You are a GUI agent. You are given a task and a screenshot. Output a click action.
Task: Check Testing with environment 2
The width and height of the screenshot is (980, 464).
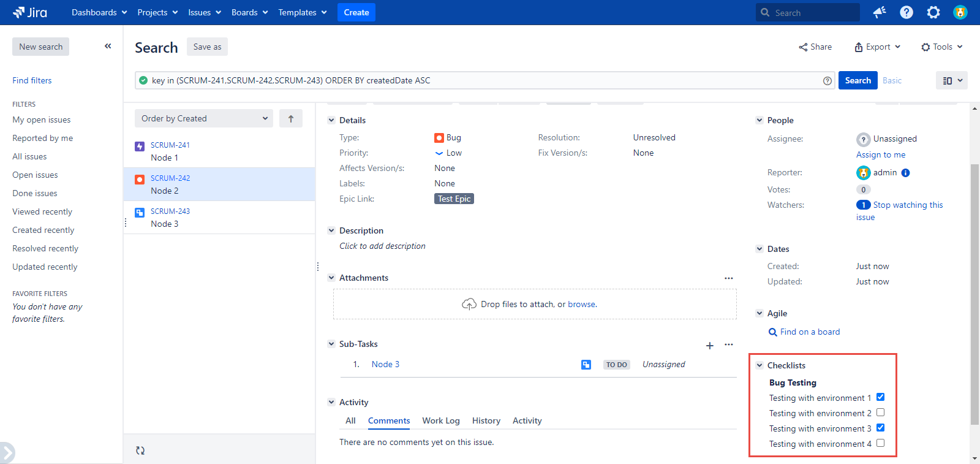point(880,413)
